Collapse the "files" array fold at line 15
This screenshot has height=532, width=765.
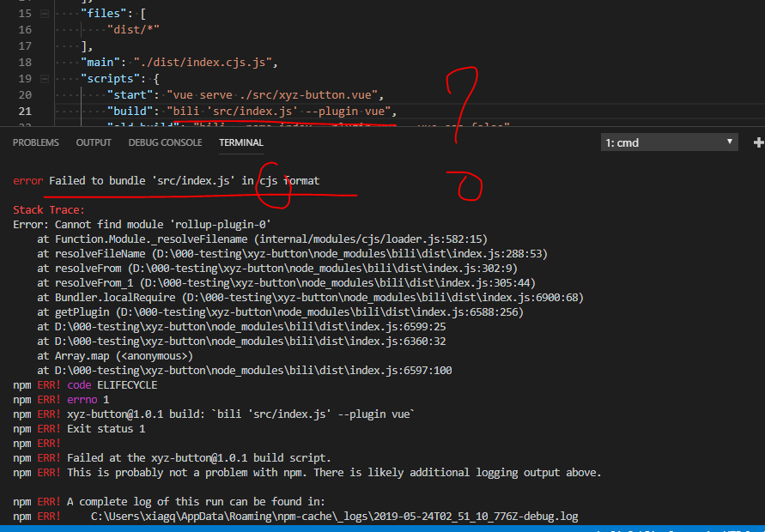point(45,14)
